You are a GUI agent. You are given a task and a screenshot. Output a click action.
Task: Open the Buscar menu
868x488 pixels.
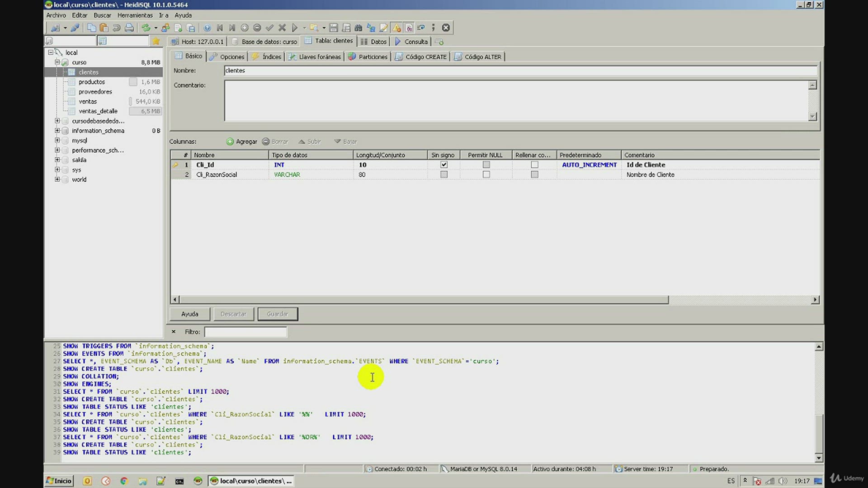click(102, 15)
